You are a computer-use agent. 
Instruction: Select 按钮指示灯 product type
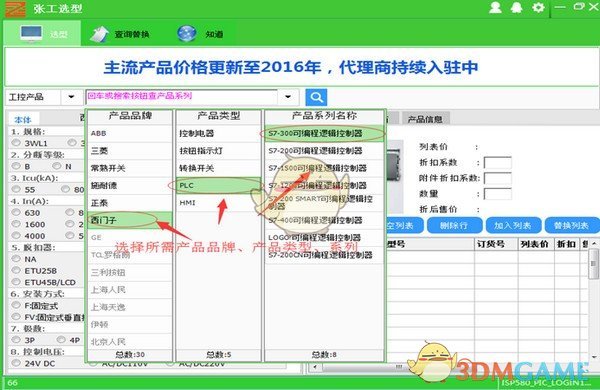click(218, 151)
